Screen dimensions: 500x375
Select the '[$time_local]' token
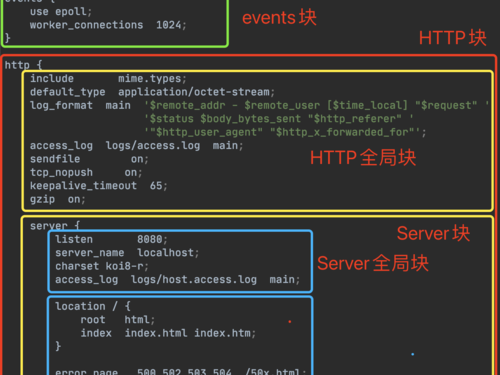367,105
